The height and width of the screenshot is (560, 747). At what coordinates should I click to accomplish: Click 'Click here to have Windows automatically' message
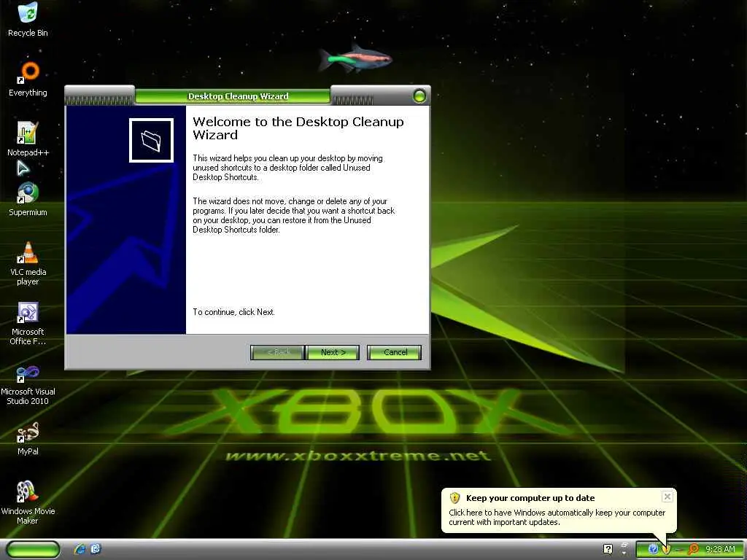click(557, 517)
